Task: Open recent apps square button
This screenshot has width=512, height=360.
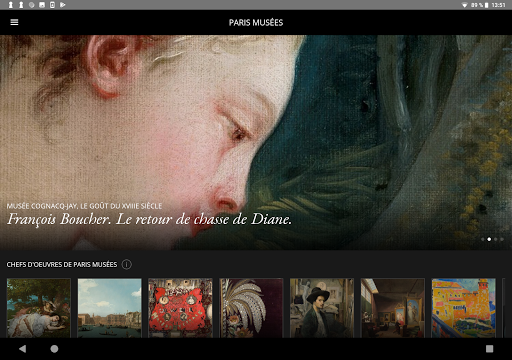Action: pyautogui.click(x=489, y=349)
